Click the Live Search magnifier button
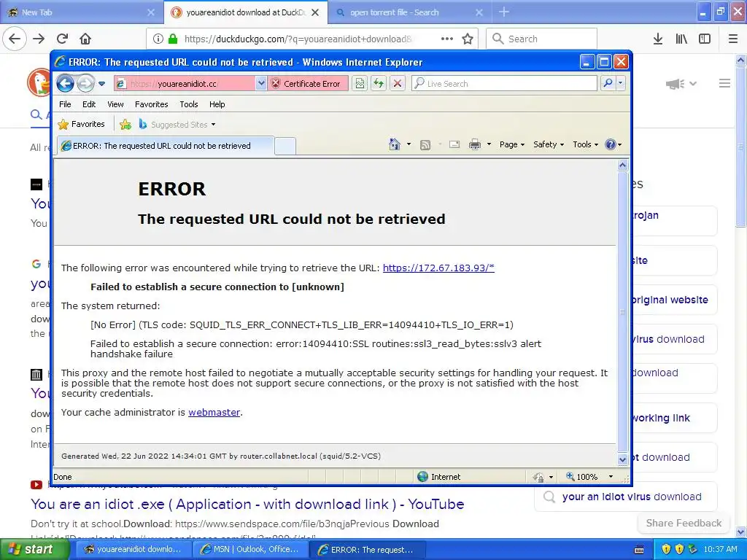 click(608, 83)
